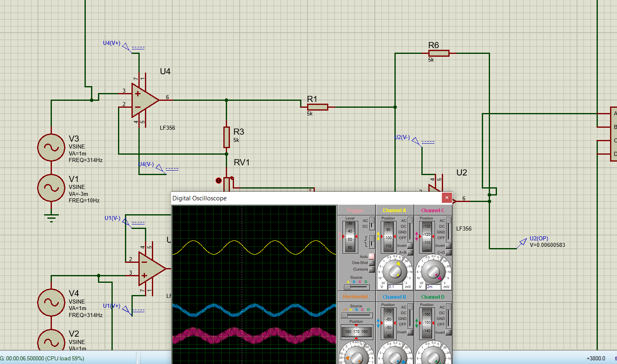Toggle Invert for Channel B
617x364 pixels.
[410, 332]
